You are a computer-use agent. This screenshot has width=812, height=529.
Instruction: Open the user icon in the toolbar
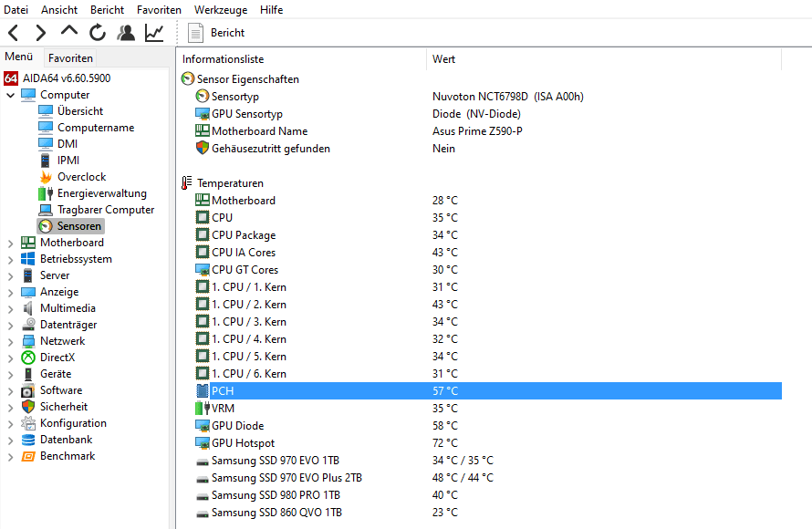(x=126, y=33)
